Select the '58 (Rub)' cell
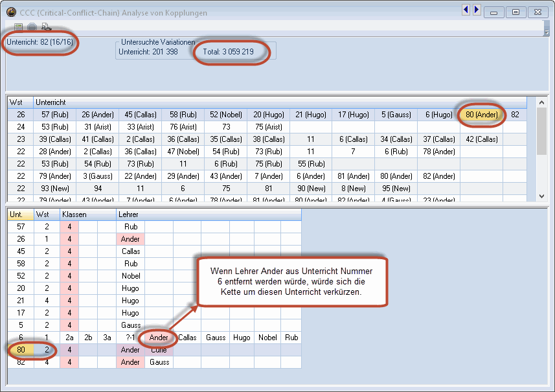This screenshot has width=555, height=392. tap(183, 115)
